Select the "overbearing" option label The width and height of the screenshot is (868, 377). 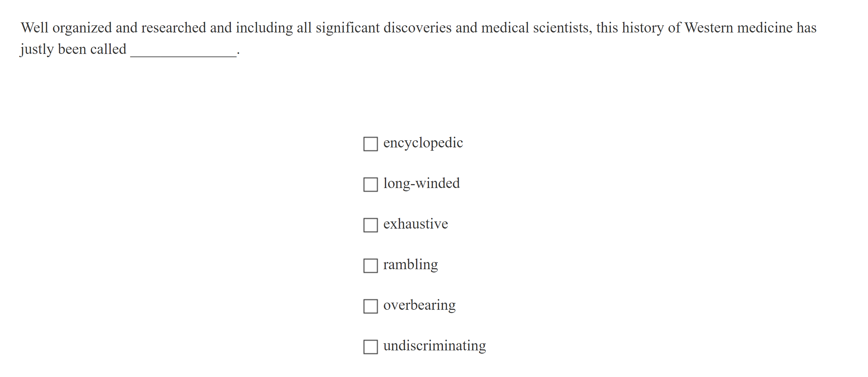420,305
